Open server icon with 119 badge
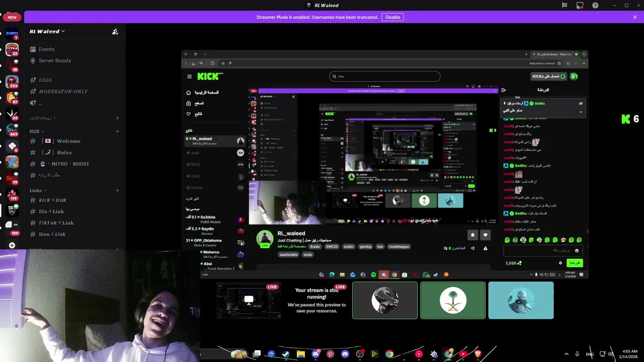The height and width of the screenshot is (362, 644). point(12,194)
